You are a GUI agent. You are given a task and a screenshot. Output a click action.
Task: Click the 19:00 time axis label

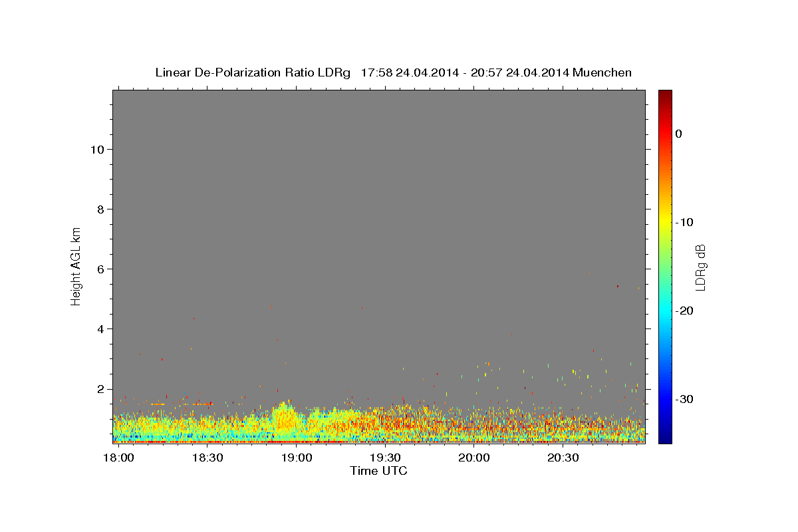coord(296,458)
